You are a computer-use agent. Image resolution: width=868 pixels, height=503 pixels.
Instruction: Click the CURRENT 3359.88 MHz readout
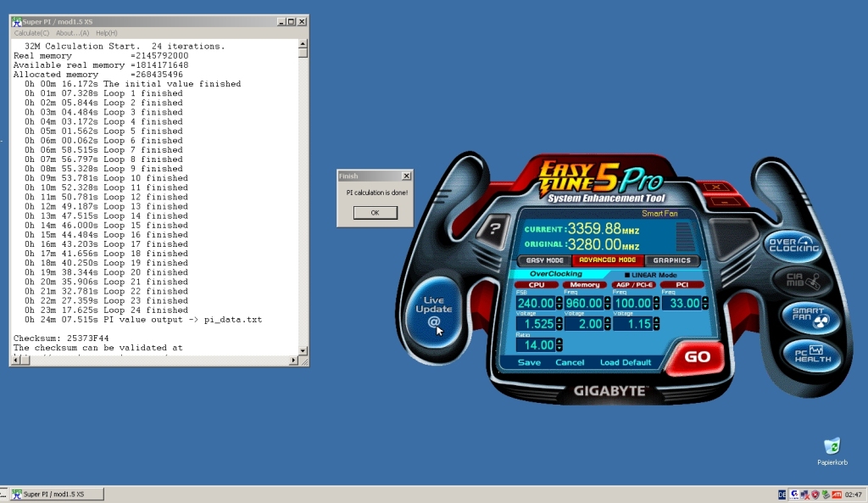pos(581,229)
